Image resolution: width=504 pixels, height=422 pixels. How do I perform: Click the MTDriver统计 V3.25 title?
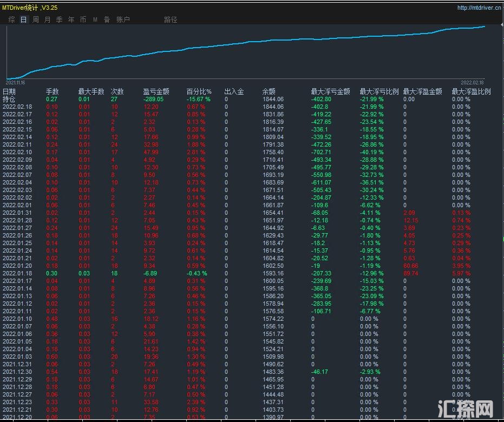30,8
